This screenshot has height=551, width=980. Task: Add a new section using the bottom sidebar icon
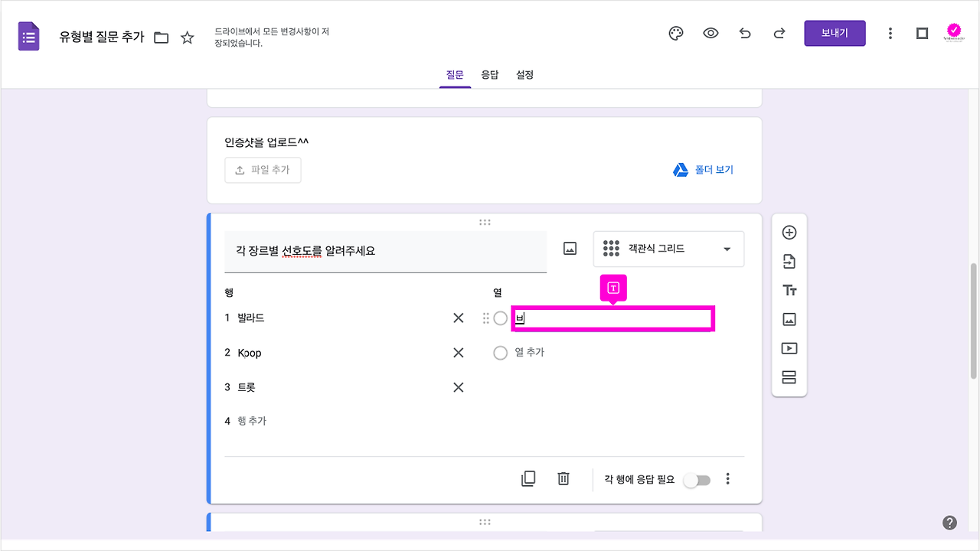(789, 377)
